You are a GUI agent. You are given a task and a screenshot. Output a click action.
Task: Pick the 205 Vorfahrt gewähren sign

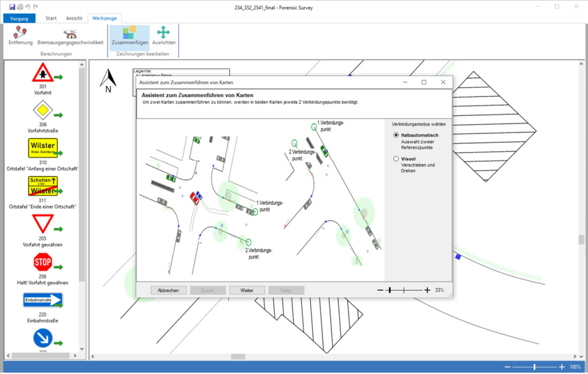click(43, 224)
